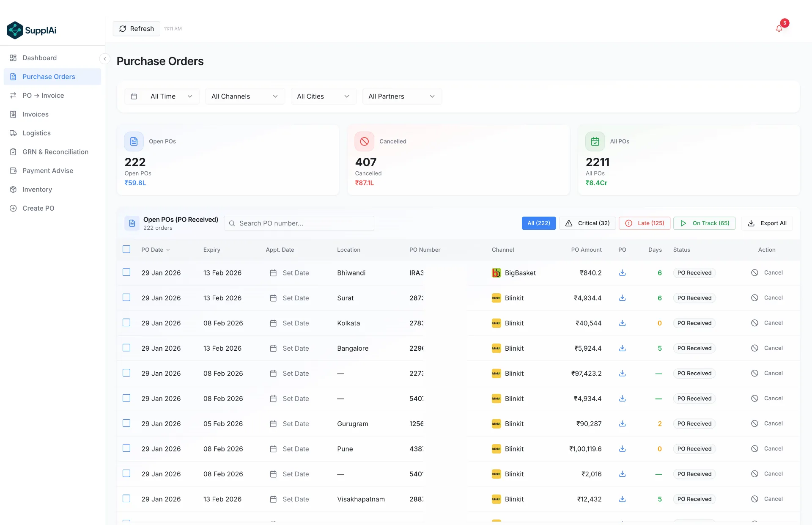Click cancel icon in the Bangalore row

[754, 348]
